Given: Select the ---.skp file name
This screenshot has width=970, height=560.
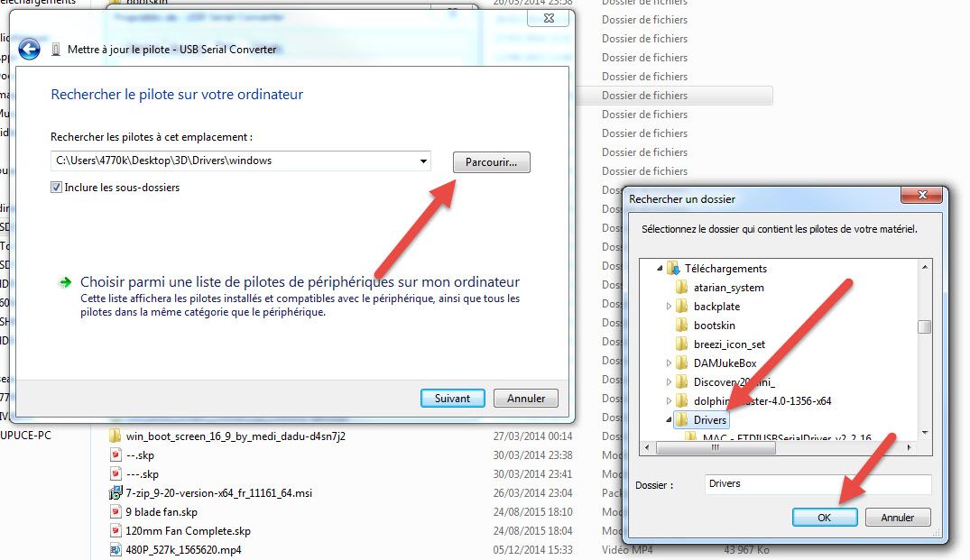Looking at the screenshot, I should pos(143,474).
